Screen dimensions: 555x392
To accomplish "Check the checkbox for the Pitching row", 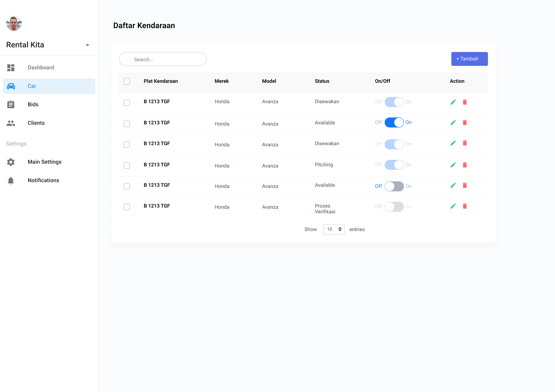I will point(127,166).
